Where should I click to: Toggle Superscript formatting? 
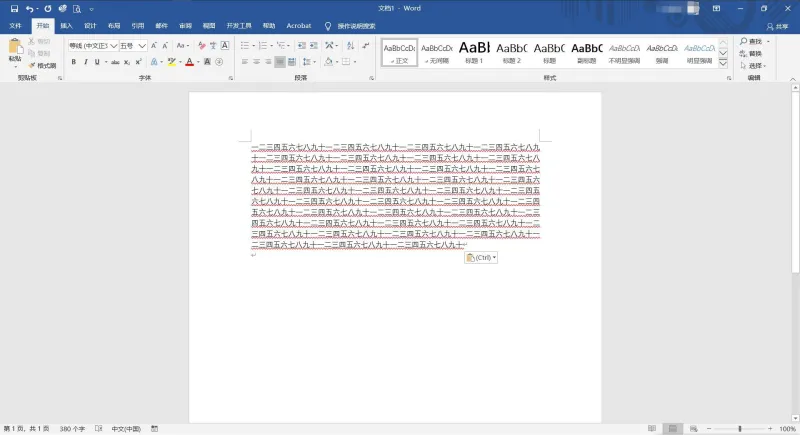[138, 62]
